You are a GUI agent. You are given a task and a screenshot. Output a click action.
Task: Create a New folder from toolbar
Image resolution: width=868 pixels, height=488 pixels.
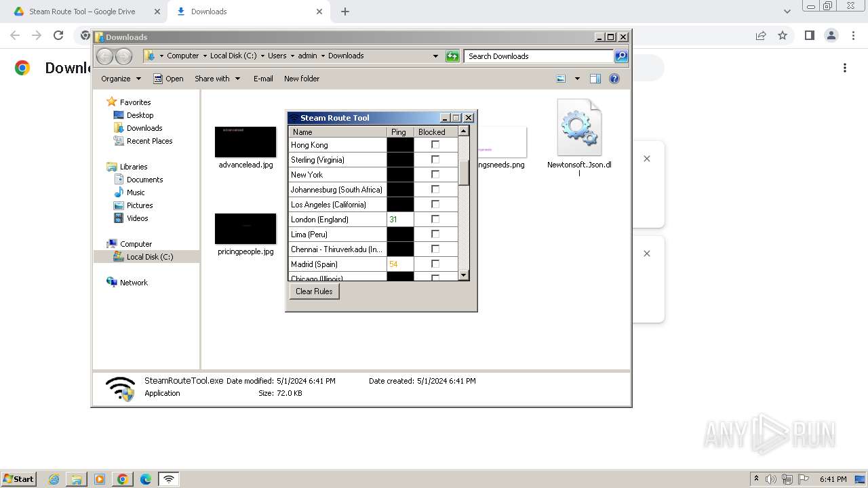(x=302, y=79)
